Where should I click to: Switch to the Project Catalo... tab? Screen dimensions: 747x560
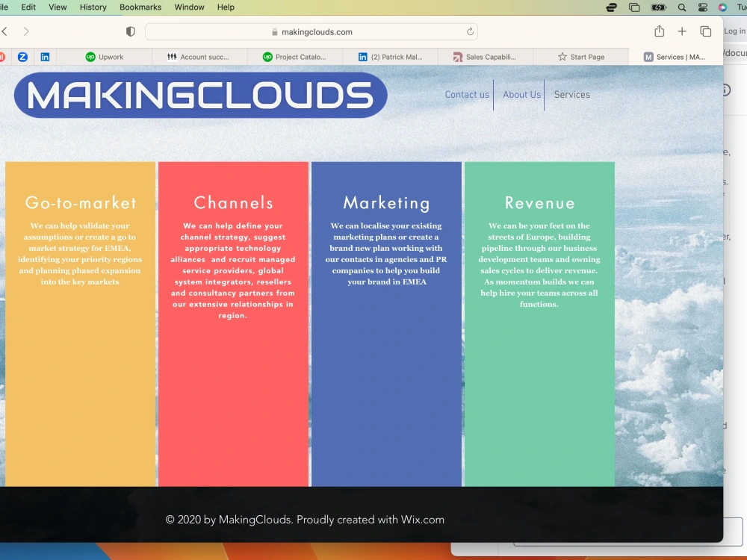(295, 57)
